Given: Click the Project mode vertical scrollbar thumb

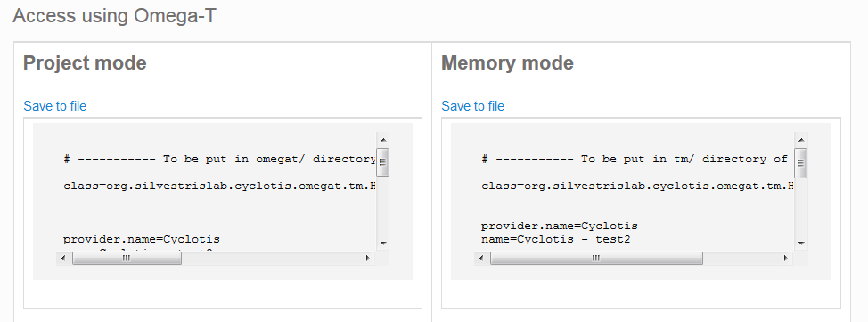Looking at the screenshot, I should tap(383, 161).
